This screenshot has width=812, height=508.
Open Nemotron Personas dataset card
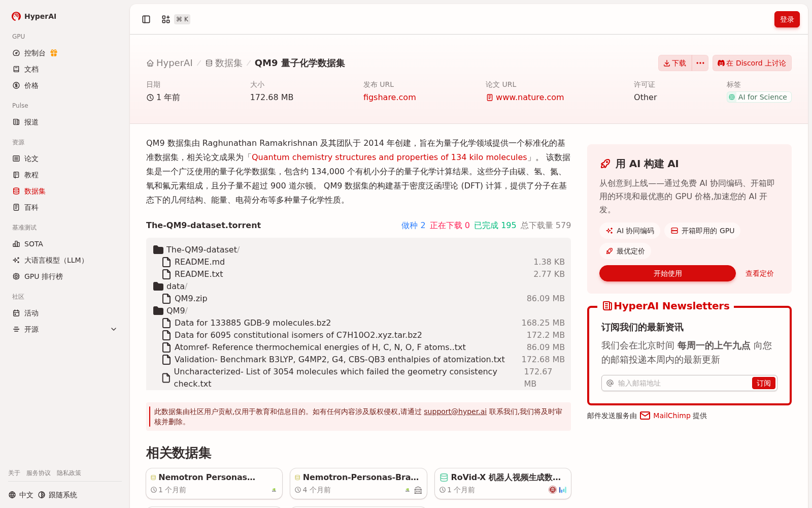214,483
